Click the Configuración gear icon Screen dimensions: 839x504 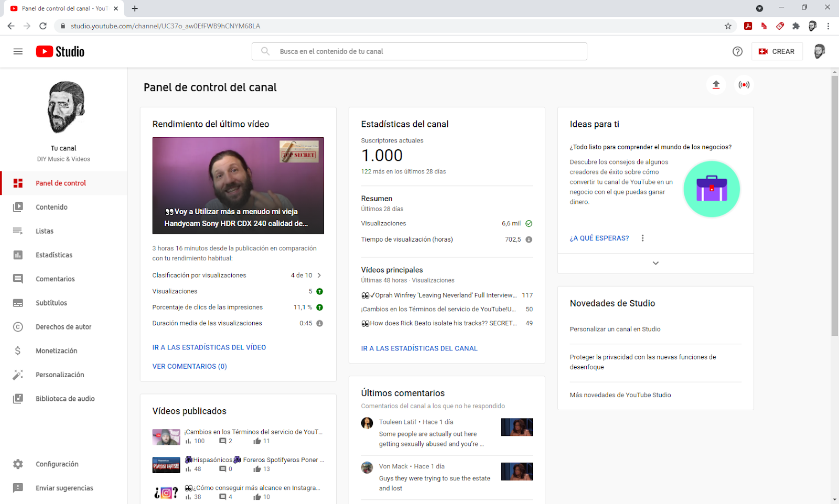(x=18, y=464)
